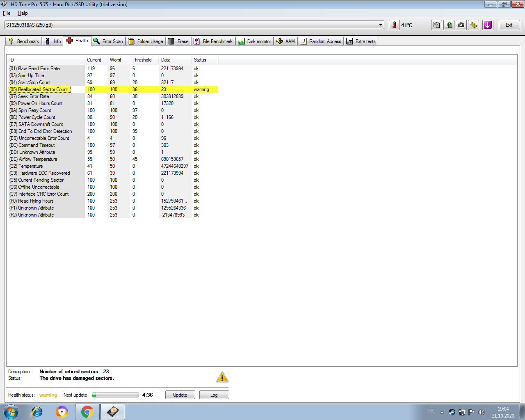Select the Command Timeout row
525x420 pixels.
click(113, 145)
